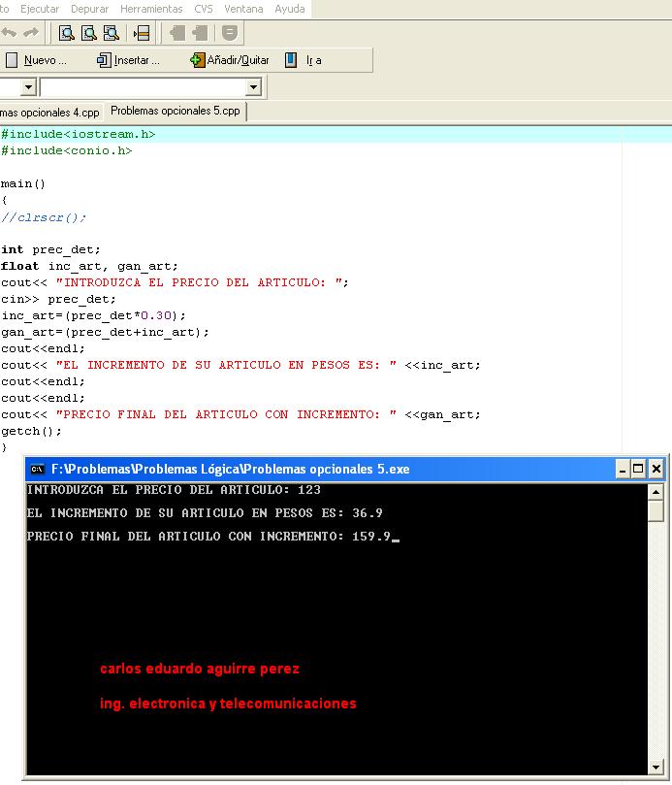Click the second magnifier Replace icon
The image size is (672, 785).
(89, 34)
